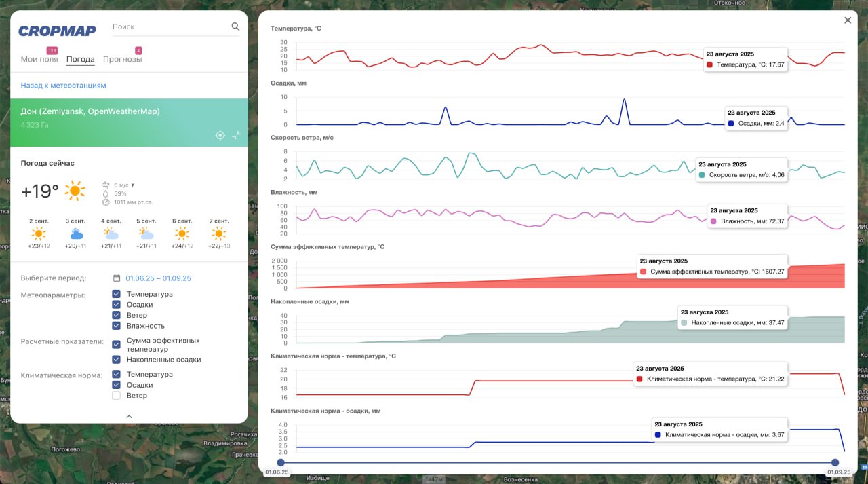Screen dimensions: 868x484
Task: Click the right timeline slider handle at 01.09.25
Action: click(835, 462)
